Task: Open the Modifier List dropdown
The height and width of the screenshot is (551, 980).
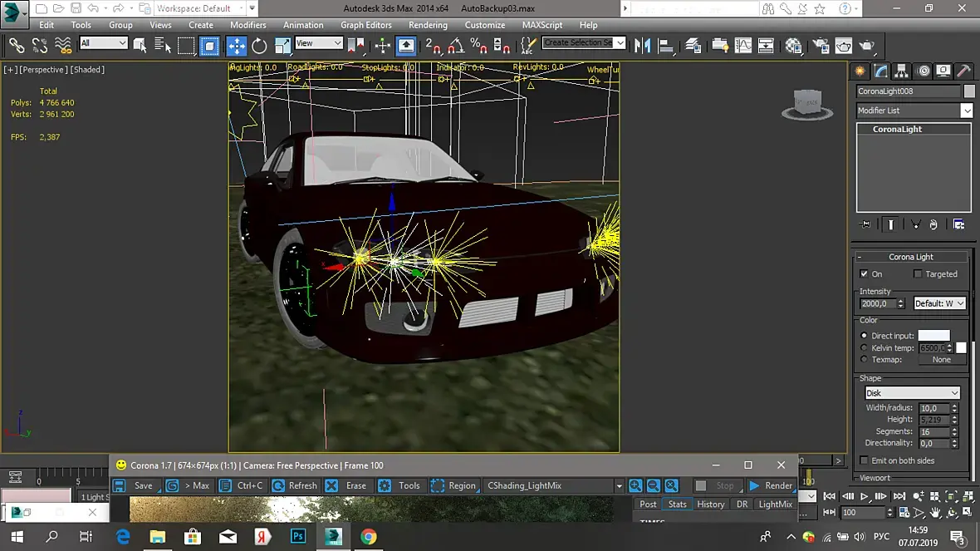Action: 966,111
